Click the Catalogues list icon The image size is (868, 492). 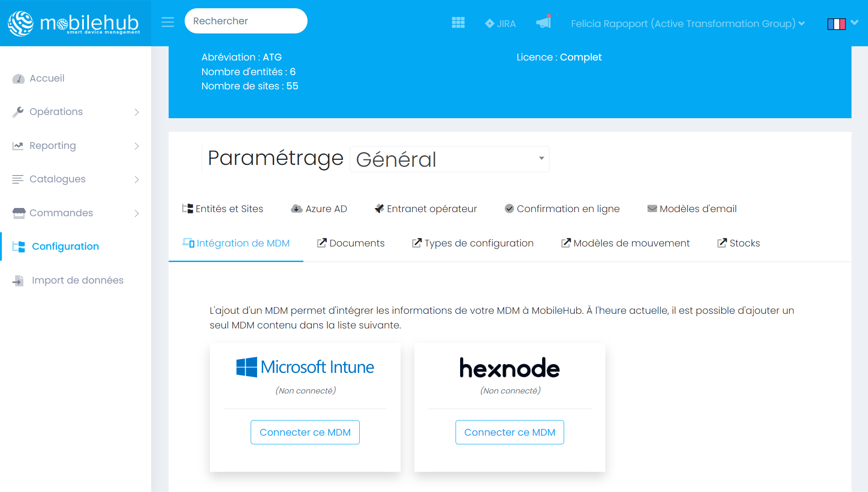tap(18, 179)
